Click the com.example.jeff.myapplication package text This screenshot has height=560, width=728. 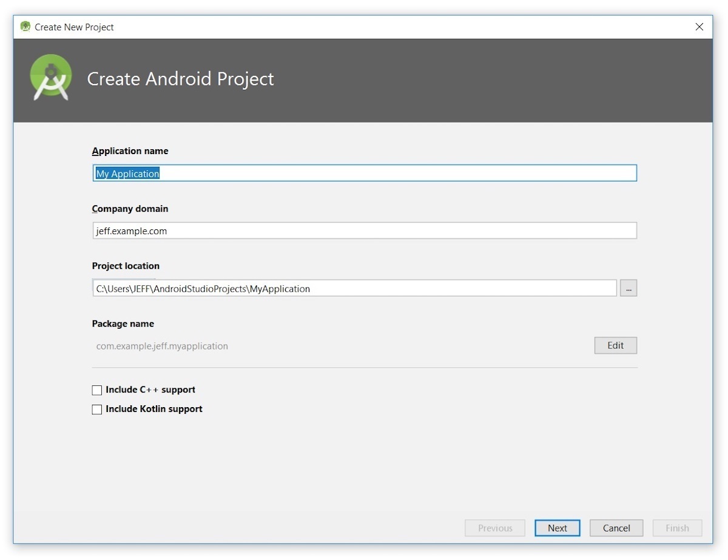pos(162,346)
